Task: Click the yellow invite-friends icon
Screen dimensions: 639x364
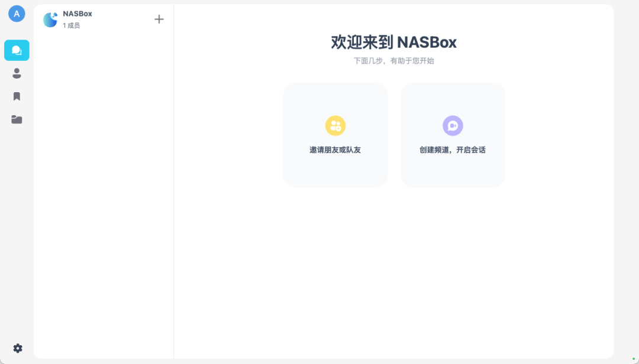Action: click(x=335, y=125)
